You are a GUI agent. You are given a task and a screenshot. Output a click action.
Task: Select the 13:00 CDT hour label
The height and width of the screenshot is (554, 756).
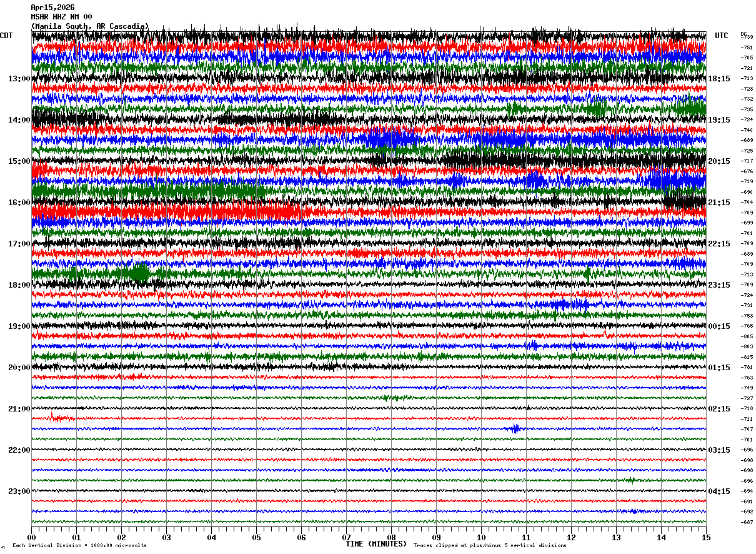(x=19, y=79)
